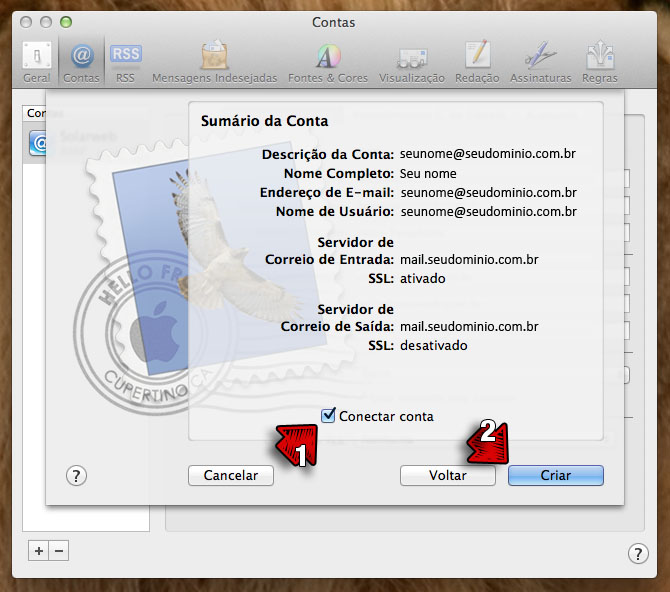This screenshot has height=592, width=670.
Task: Open Fontes & Cores preferences
Action: point(328,62)
